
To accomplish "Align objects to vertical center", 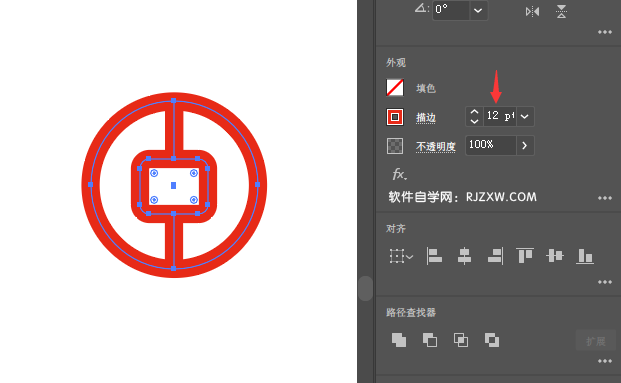I will (554, 256).
